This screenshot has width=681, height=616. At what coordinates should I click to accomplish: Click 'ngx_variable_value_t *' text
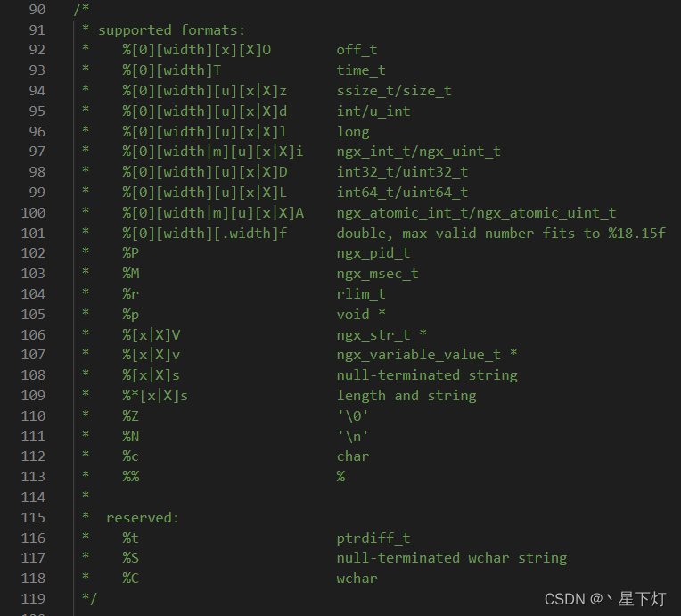(x=426, y=355)
